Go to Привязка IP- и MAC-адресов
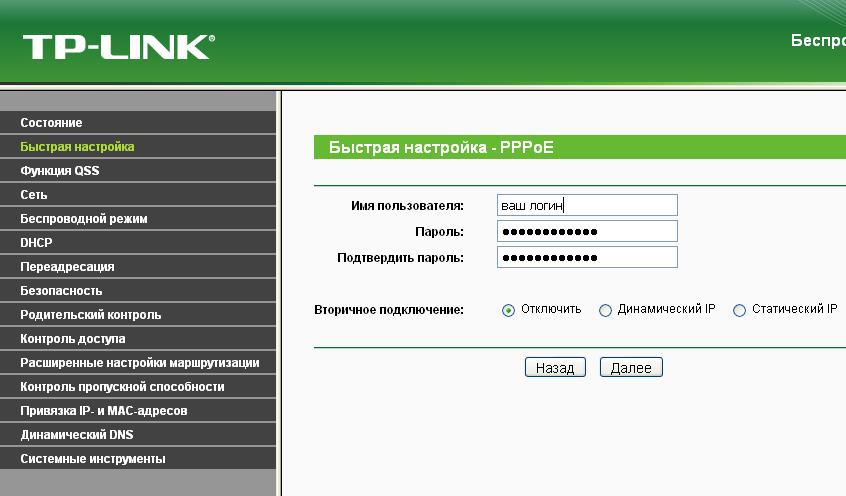The width and height of the screenshot is (846, 496). tap(138, 411)
